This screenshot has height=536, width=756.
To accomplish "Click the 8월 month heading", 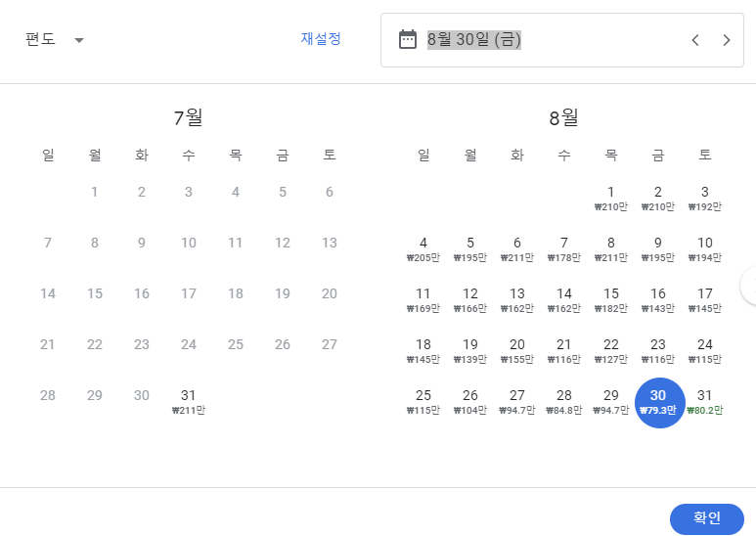I will (563, 117).
